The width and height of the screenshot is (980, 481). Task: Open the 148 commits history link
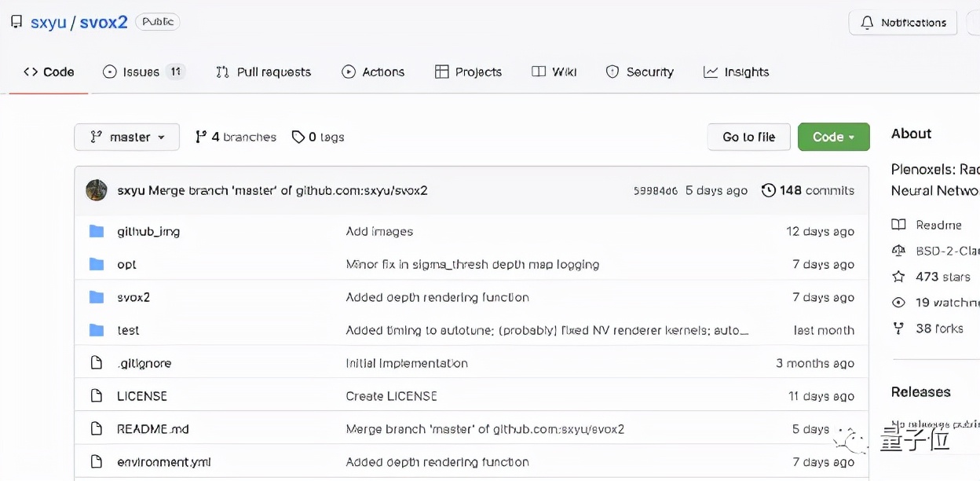point(808,190)
